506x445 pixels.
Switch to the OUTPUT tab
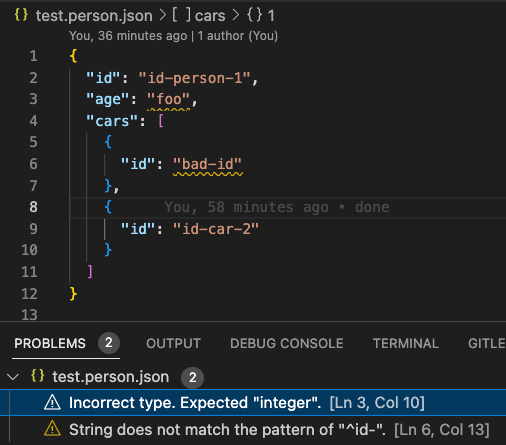coord(173,343)
